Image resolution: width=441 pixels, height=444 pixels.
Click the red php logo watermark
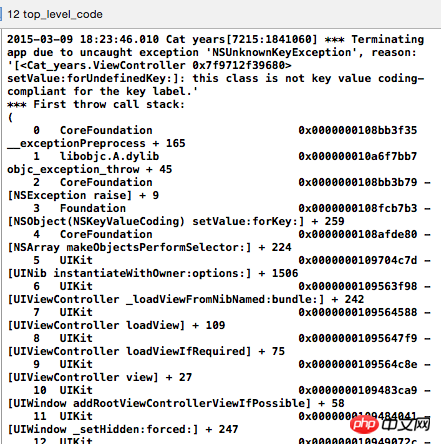[364, 424]
